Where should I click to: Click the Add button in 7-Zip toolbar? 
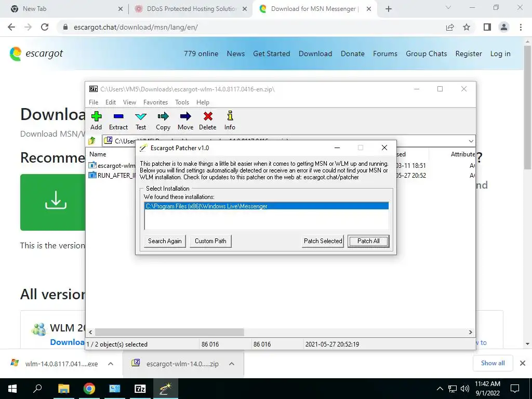coord(96,121)
